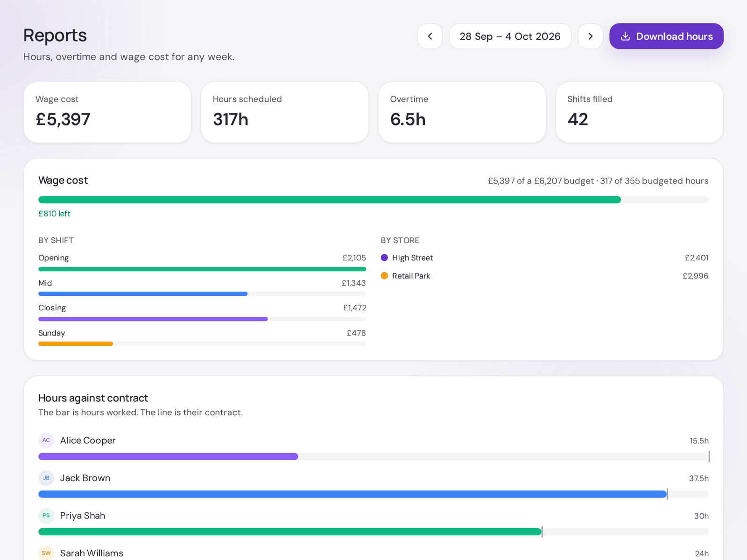
Task: Click Jack Brown's hours bar
Action: pos(373,494)
